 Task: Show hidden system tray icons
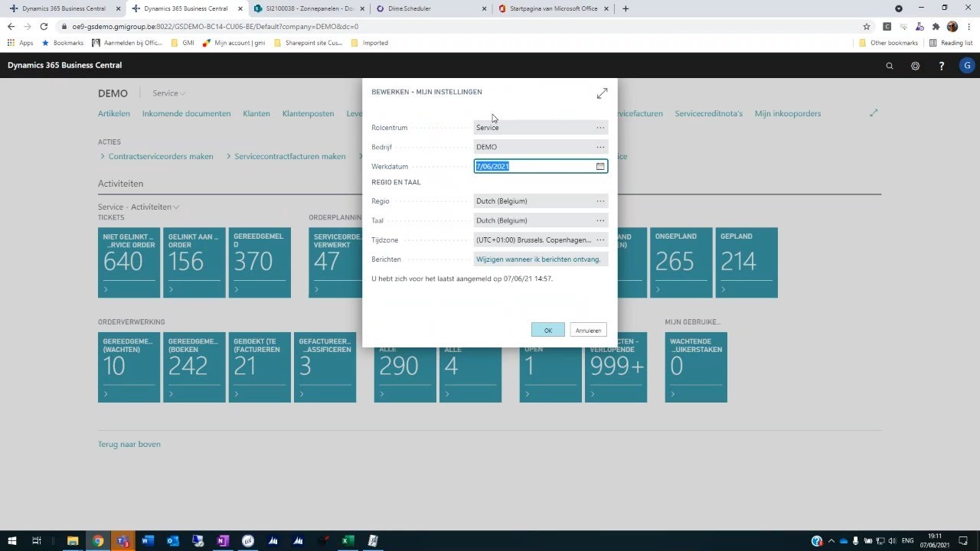831,541
